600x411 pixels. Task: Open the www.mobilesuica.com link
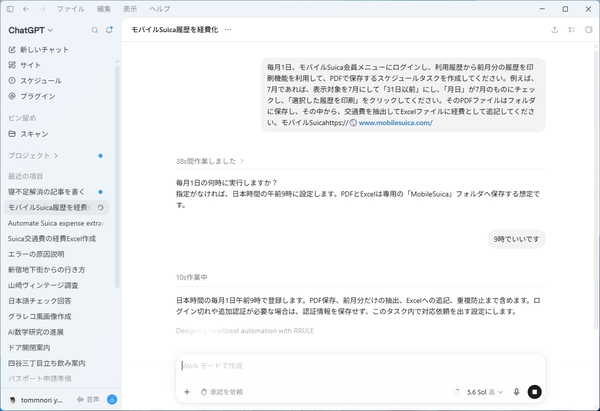click(x=396, y=123)
